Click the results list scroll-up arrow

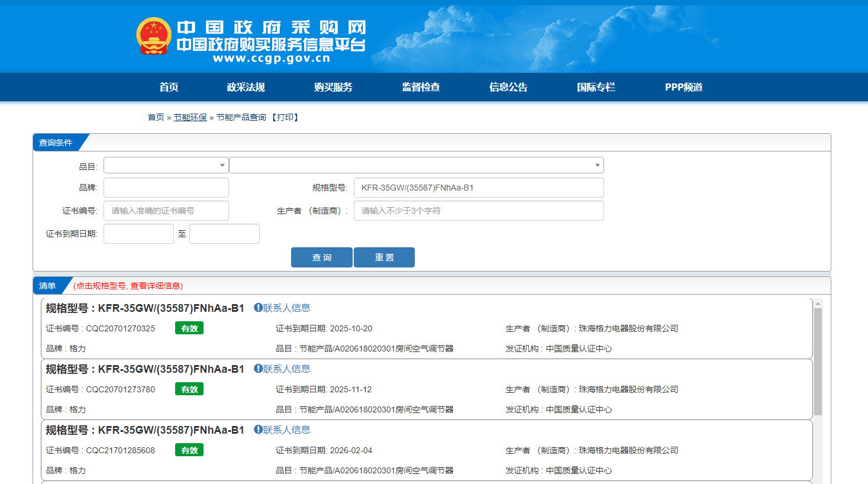pos(818,304)
